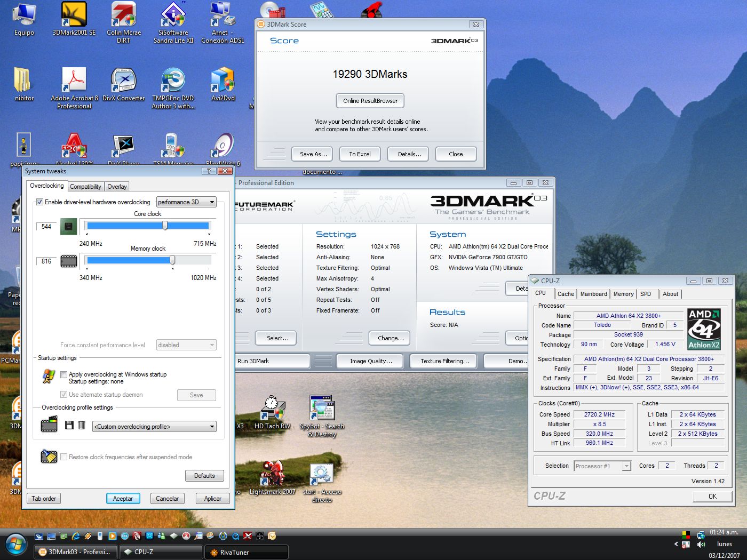747x560 pixels.
Task: Click the Use alternate startup daemon checkbox
Action: click(x=64, y=395)
